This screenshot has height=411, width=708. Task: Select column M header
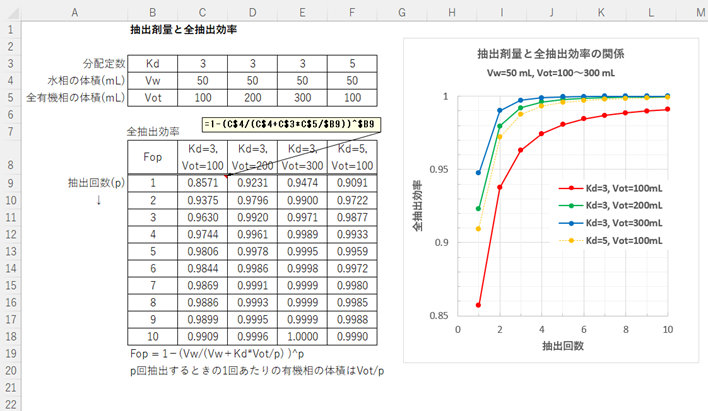point(699,13)
